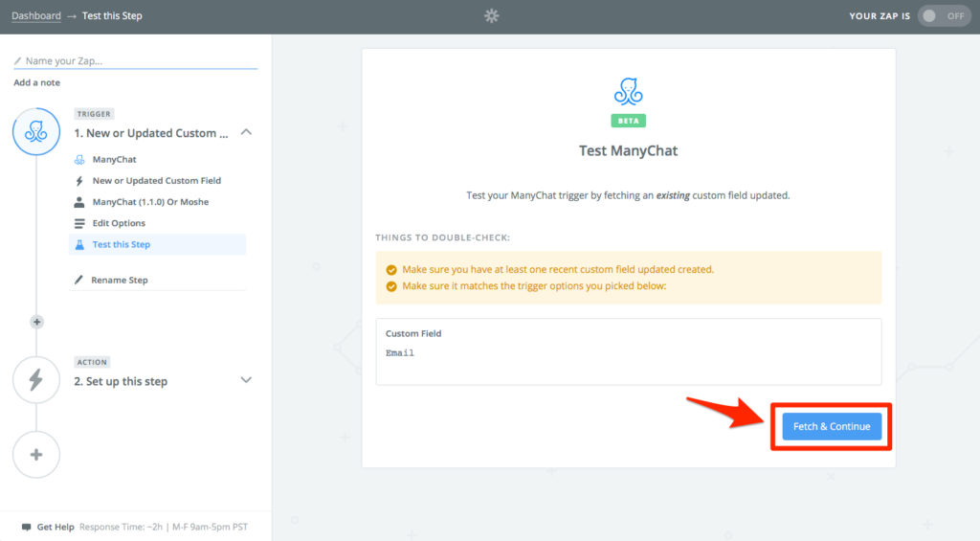Click the Edit Options lines icon

79,223
